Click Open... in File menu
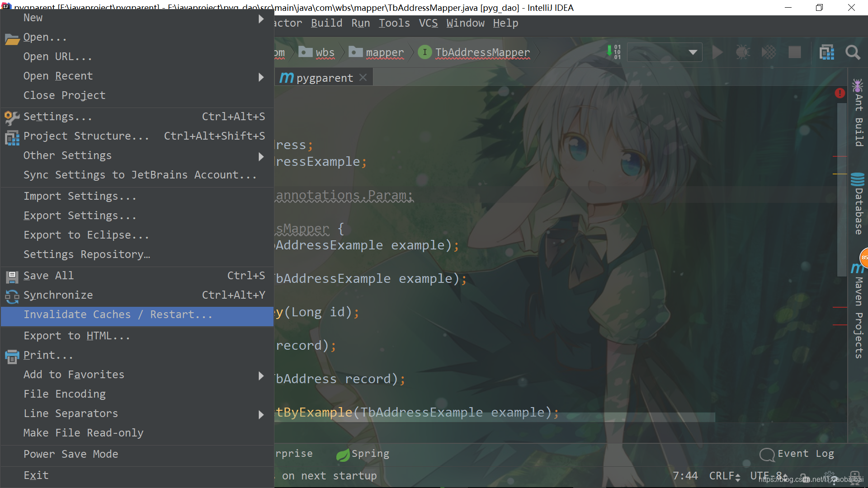This screenshot has height=488, width=868. (x=137, y=37)
